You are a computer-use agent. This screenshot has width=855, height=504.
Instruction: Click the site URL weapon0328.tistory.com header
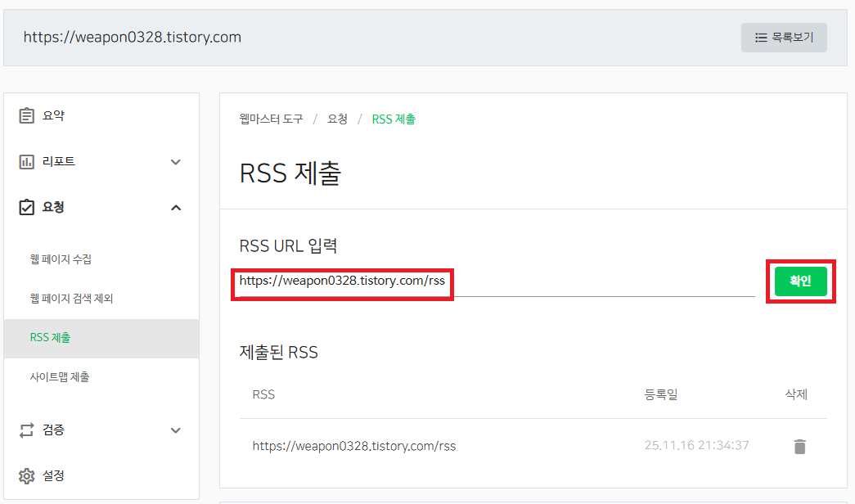[132, 37]
